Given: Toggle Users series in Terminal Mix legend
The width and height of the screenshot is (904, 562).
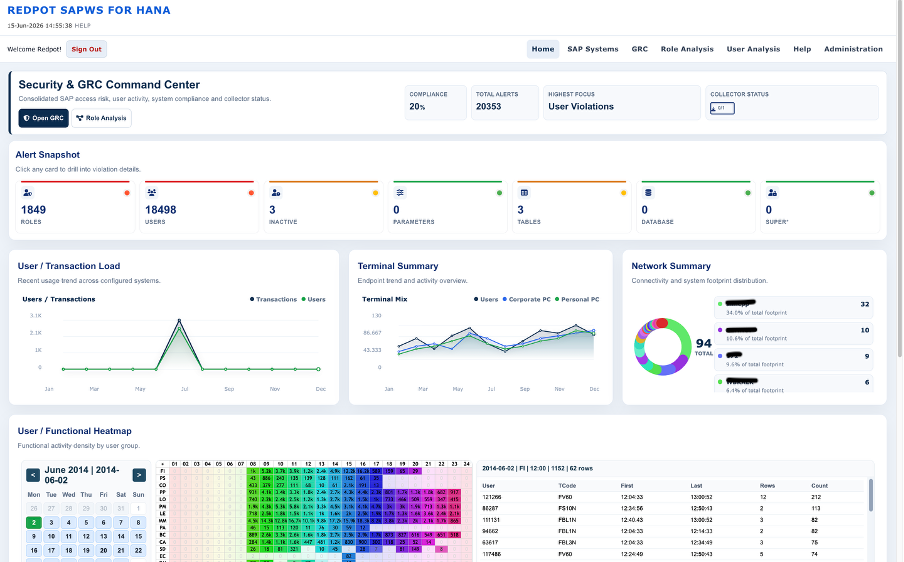Looking at the screenshot, I should coord(486,299).
